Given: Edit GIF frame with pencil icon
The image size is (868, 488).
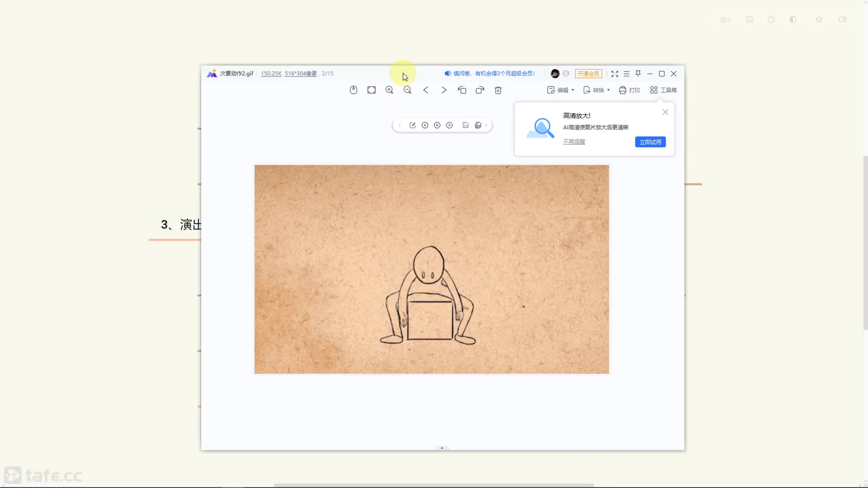Looking at the screenshot, I should pos(413,125).
